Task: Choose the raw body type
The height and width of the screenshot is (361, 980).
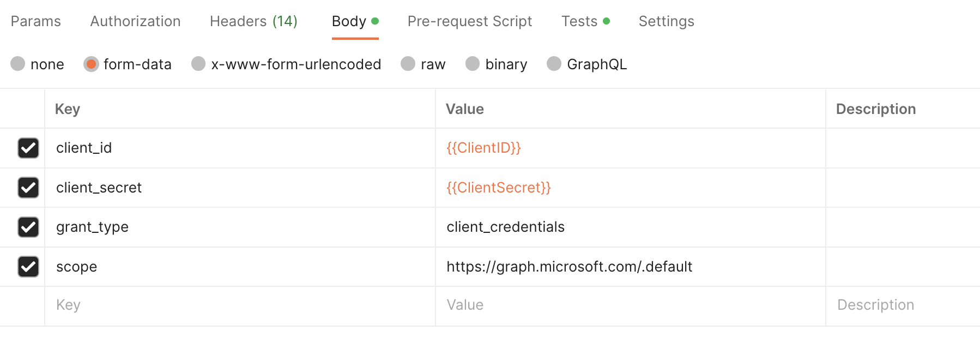Action: pyautogui.click(x=408, y=64)
